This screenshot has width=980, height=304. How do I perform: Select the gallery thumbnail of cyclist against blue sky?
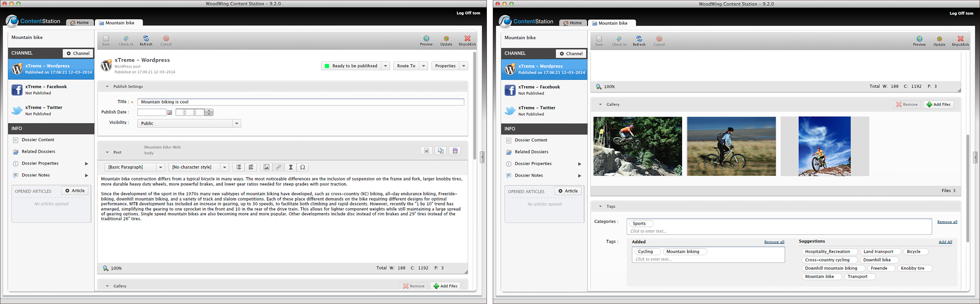click(825, 146)
